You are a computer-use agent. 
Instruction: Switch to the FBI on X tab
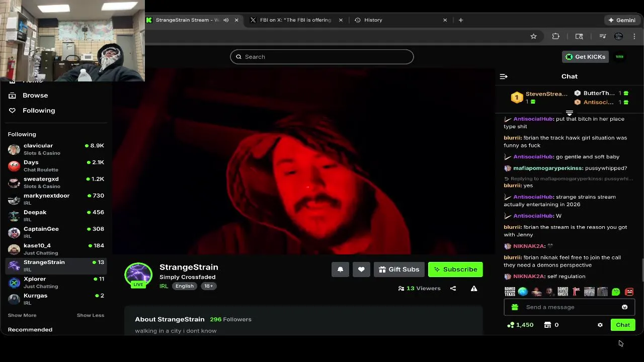pyautogui.click(x=295, y=20)
